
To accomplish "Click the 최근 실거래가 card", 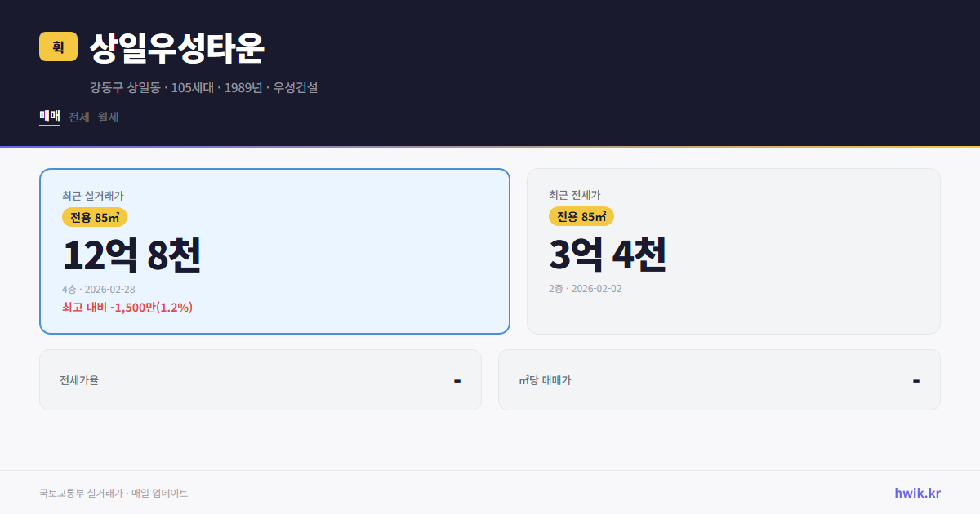I will 274,250.
